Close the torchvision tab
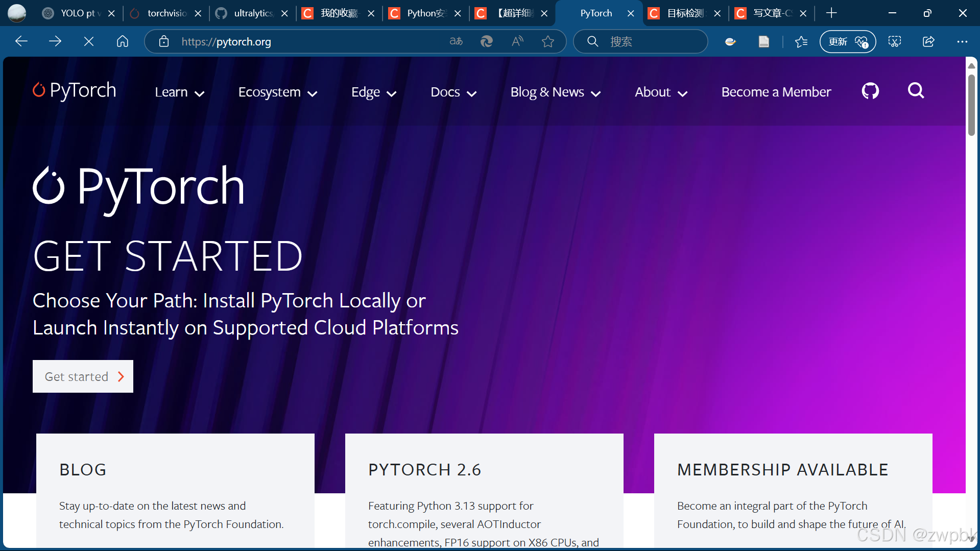This screenshot has width=980, height=551. coord(198,13)
